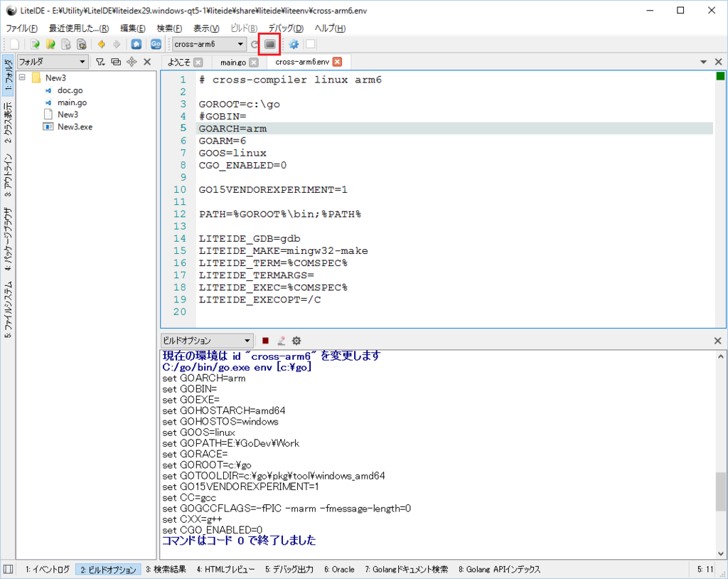This screenshot has width=728, height=579.
Task: Toggle the 3: アウトライン side tab
Action: click(8, 175)
